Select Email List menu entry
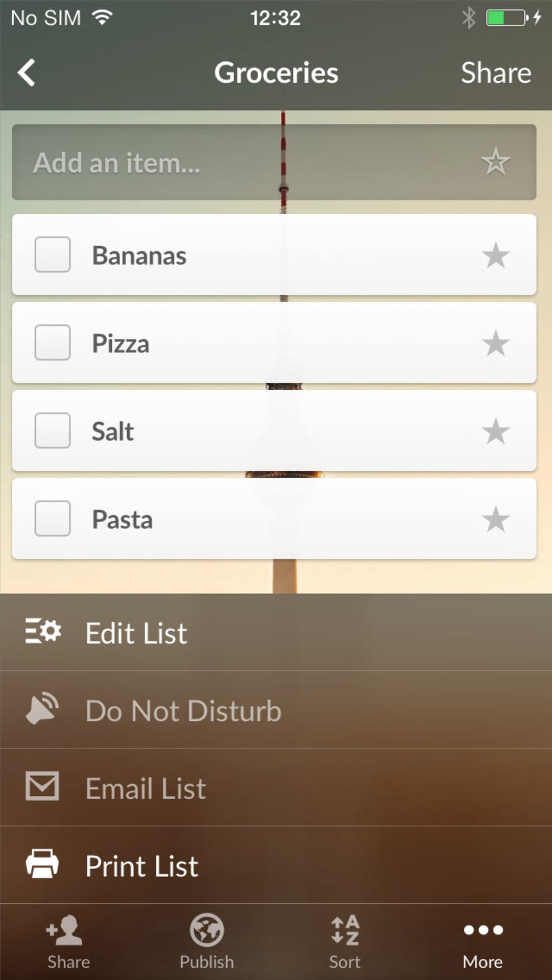552x980 pixels. tap(146, 788)
